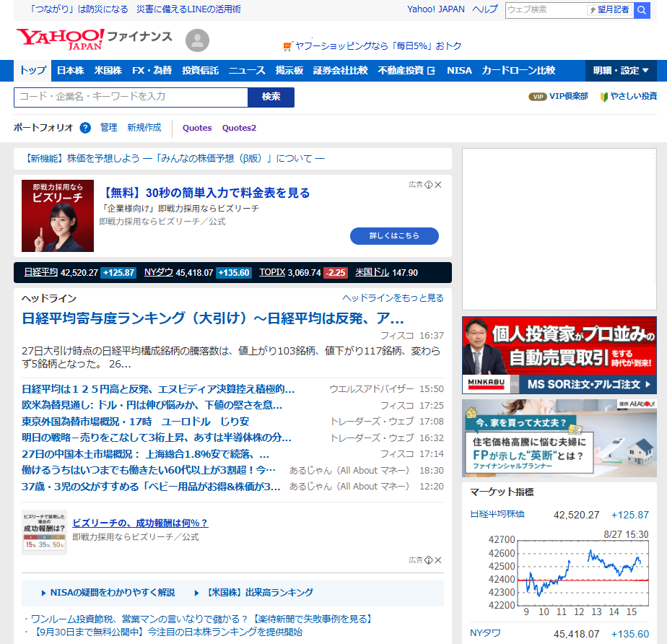
Task: Open the Quotes portfolio
Action: (197, 128)
